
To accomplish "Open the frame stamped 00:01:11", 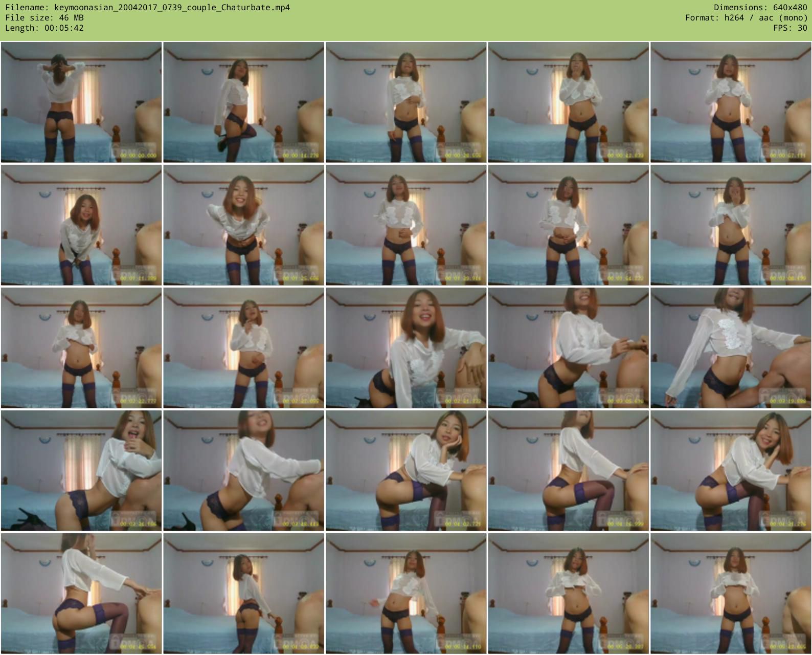I will [81, 225].
